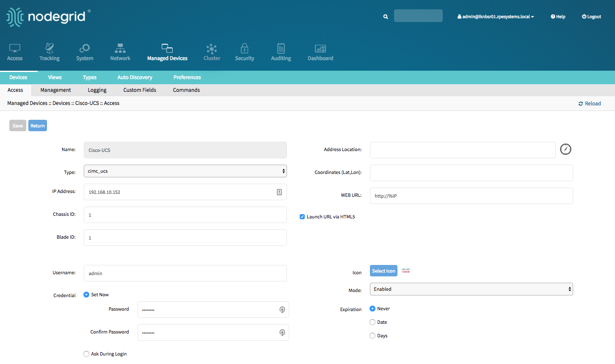Switch to the Views tab
The height and width of the screenshot is (364, 615).
[55, 77]
